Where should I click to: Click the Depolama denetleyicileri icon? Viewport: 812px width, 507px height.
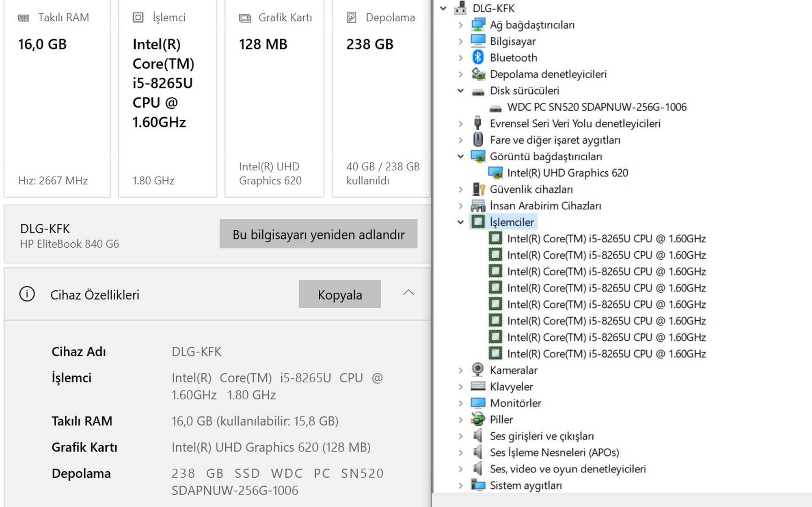[478, 74]
